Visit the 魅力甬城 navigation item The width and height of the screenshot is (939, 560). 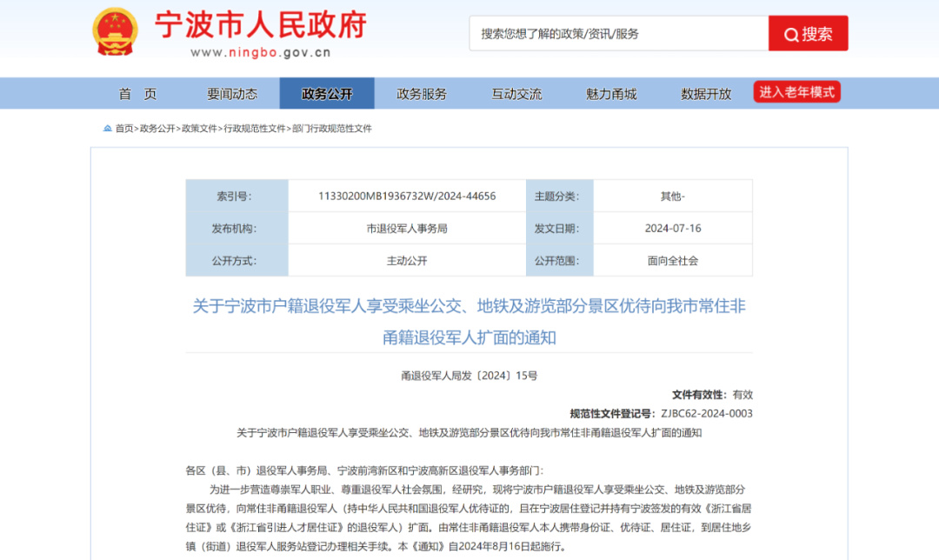coord(612,92)
